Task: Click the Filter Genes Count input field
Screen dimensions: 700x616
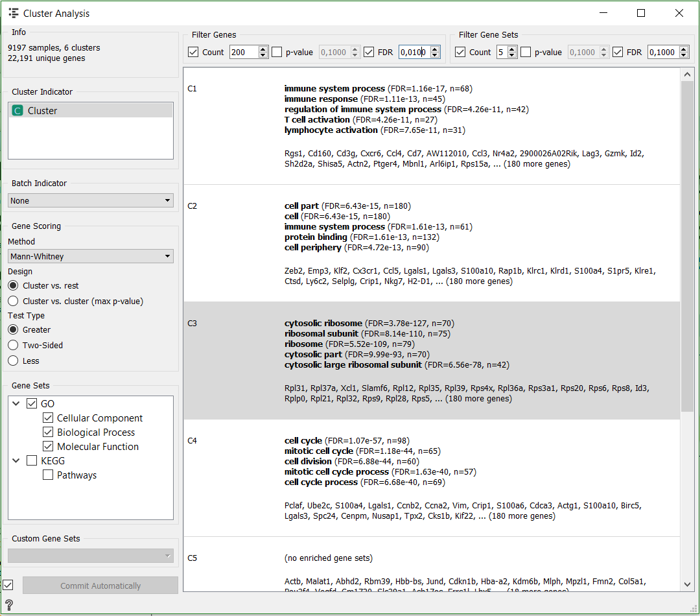Action: (244, 53)
